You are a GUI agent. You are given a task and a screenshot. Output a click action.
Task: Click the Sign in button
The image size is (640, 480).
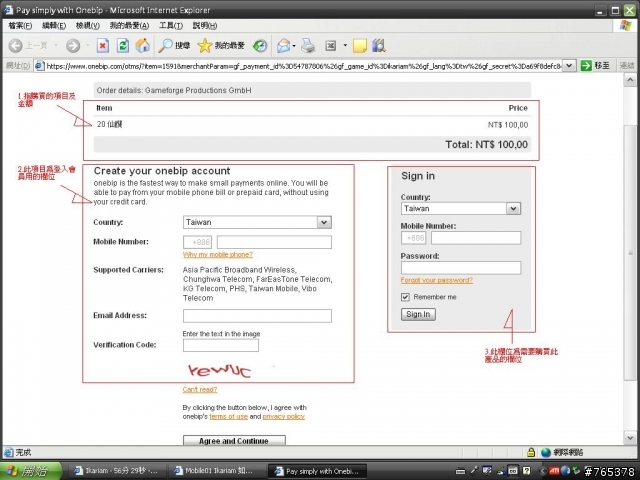(418, 314)
